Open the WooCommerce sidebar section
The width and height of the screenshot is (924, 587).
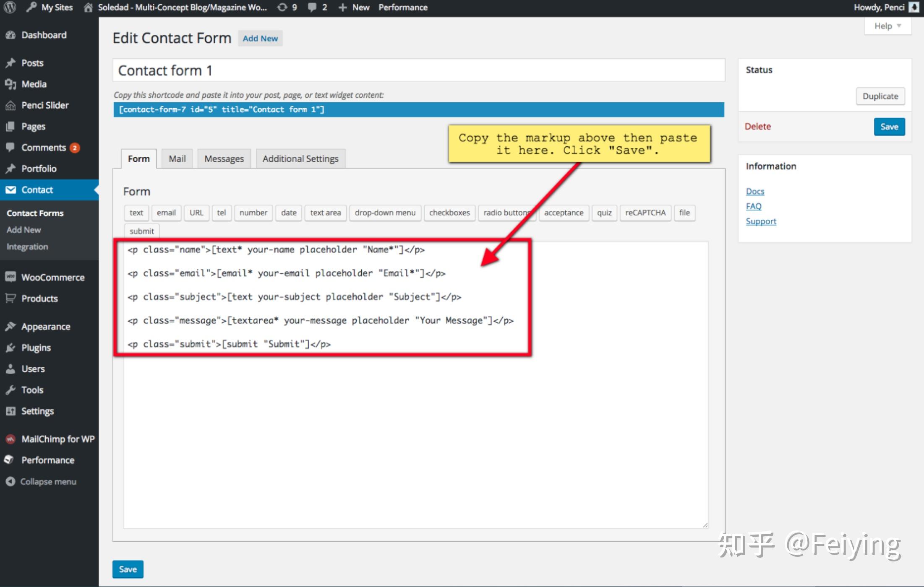[52, 277]
